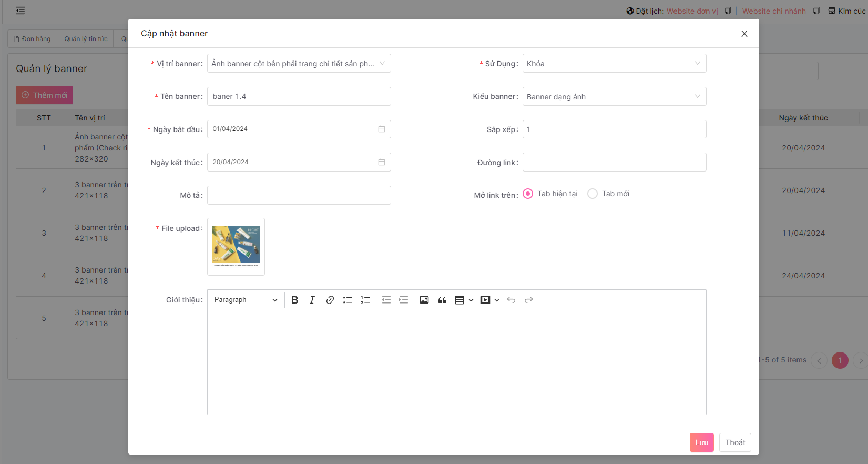Insert an image via the editor toolbar
The height and width of the screenshot is (464, 868).
(424, 300)
